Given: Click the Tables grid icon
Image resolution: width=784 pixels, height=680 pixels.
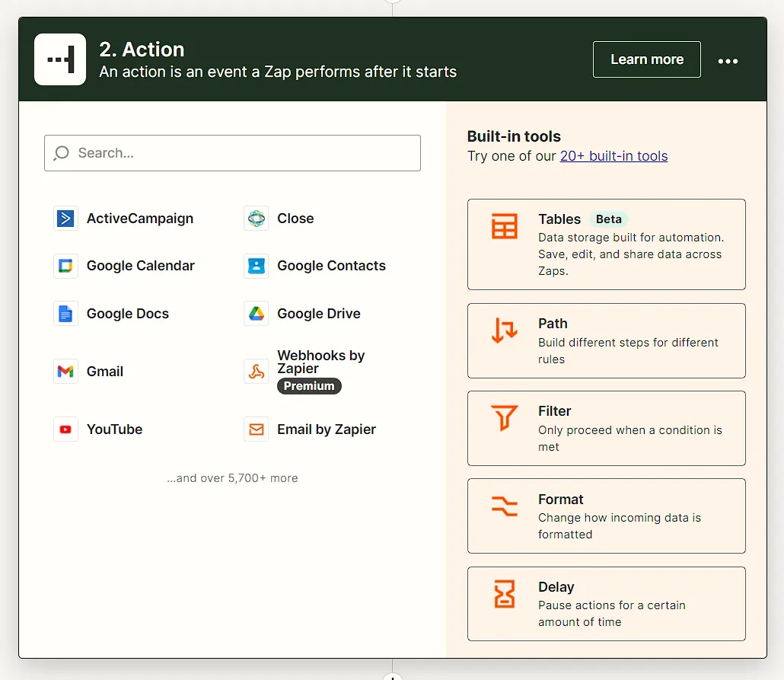Looking at the screenshot, I should (504, 226).
